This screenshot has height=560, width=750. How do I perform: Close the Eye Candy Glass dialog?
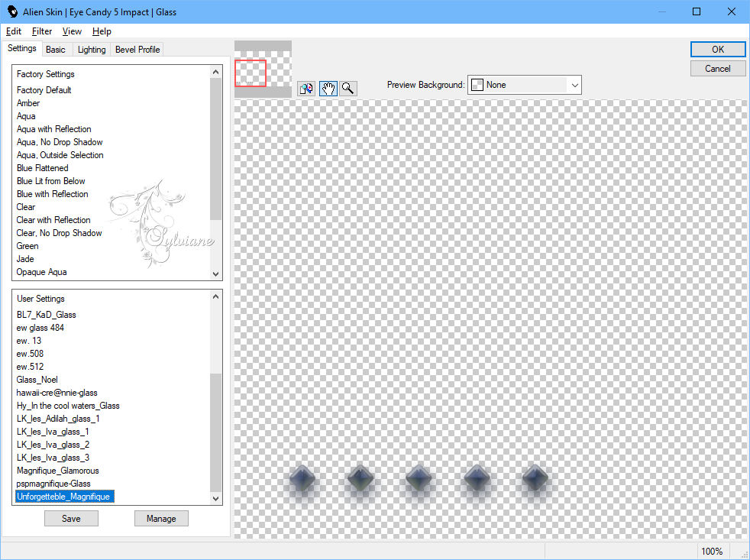point(732,11)
